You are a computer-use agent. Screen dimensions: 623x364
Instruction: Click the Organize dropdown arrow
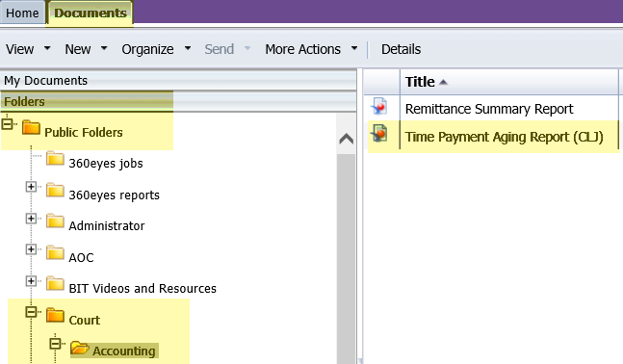(x=188, y=48)
